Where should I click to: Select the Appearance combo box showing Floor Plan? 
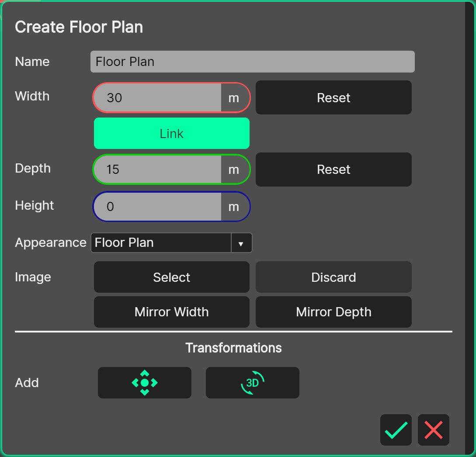(x=162, y=243)
